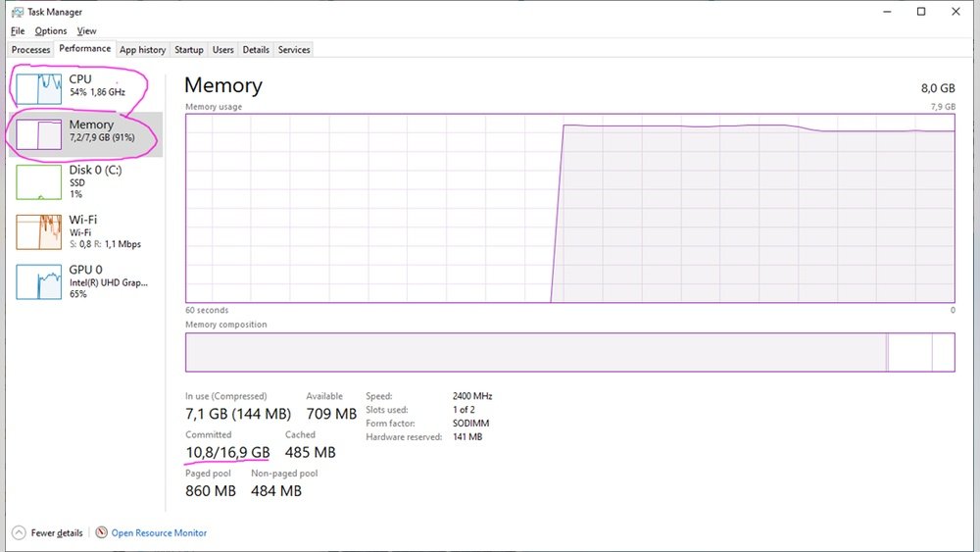980x552 pixels.
Task: Show Wi-Fi network throughput graph
Action: (39, 231)
